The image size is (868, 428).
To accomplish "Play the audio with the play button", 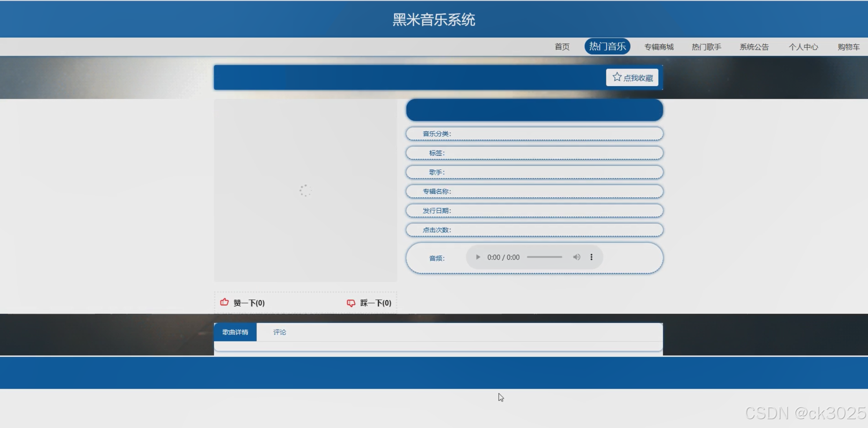I will click(x=478, y=257).
